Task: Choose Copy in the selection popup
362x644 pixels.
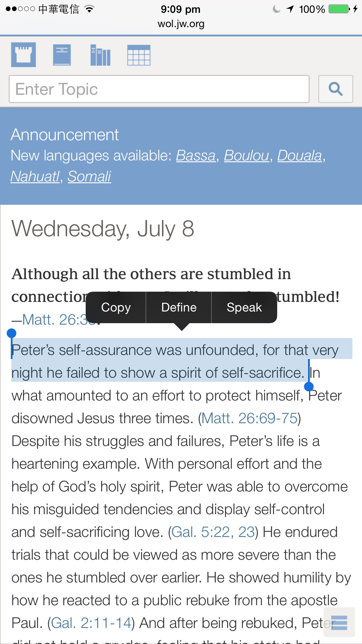Action: click(116, 307)
